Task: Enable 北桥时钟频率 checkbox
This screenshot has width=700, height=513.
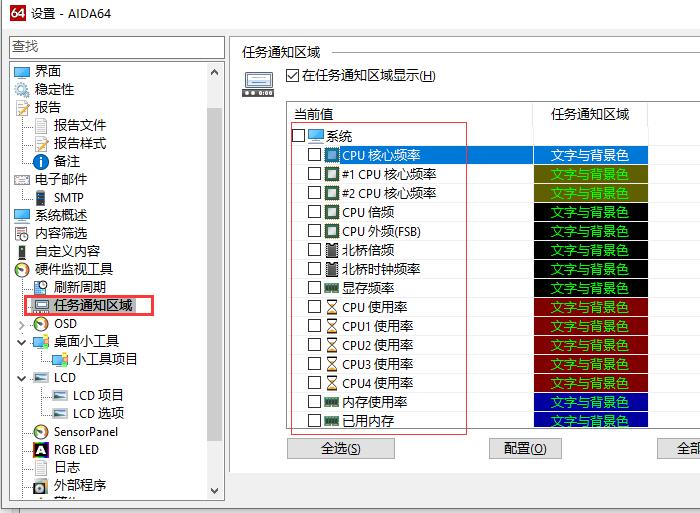Action: [x=315, y=268]
